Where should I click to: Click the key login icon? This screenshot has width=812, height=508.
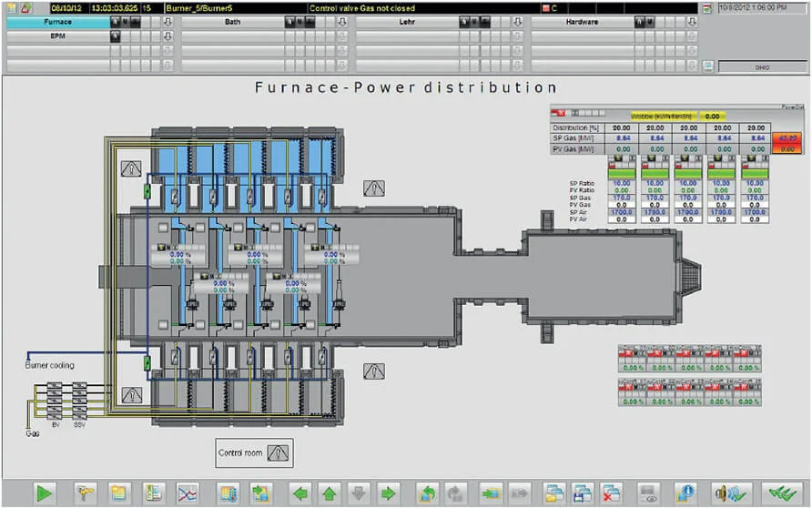click(85, 493)
